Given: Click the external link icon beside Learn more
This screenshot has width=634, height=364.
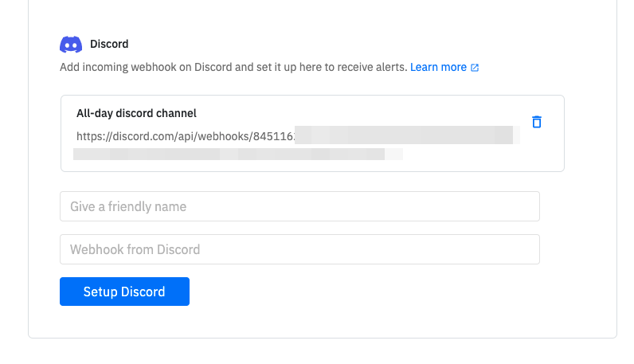Looking at the screenshot, I should (x=475, y=68).
